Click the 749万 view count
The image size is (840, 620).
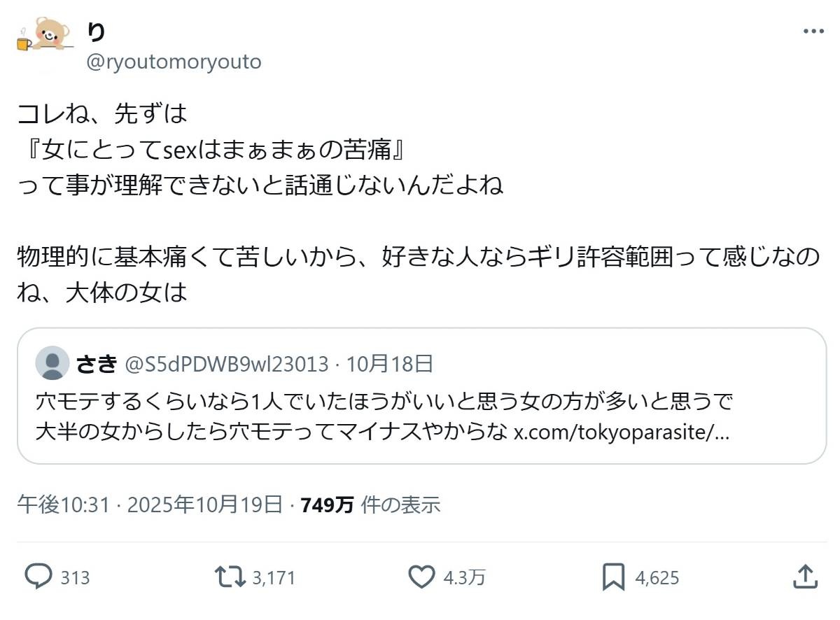[x=326, y=505]
